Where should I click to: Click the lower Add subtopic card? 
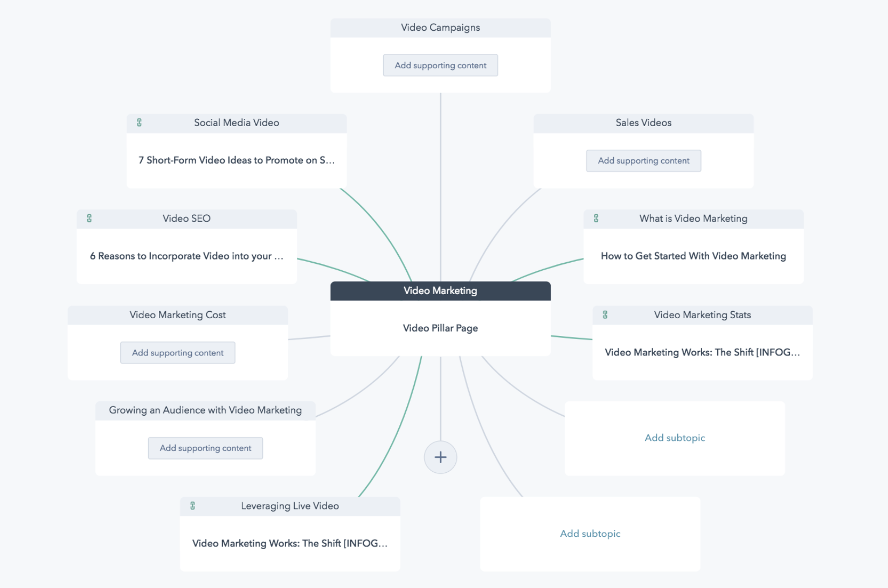pyautogui.click(x=590, y=534)
